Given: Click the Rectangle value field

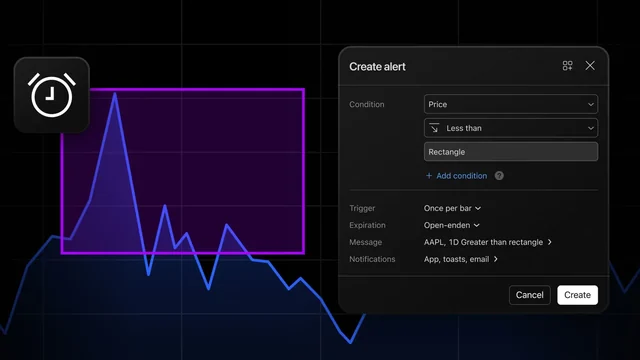Looking at the screenshot, I should [x=511, y=152].
